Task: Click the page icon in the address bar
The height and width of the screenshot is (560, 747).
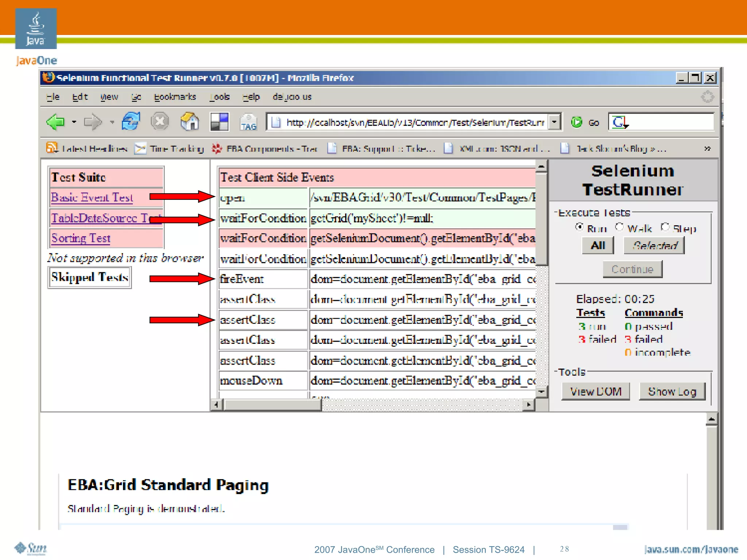Action: [x=276, y=122]
